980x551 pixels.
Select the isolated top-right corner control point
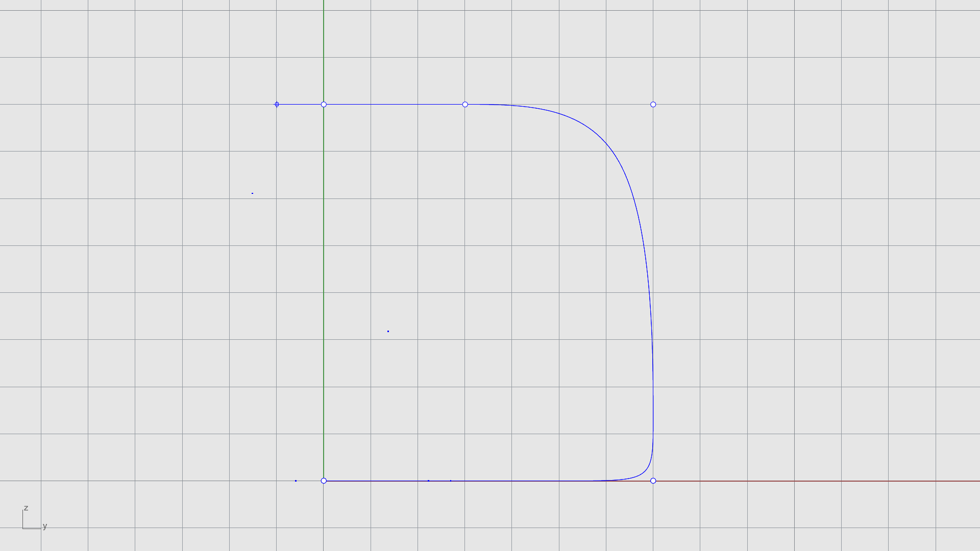click(653, 105)
